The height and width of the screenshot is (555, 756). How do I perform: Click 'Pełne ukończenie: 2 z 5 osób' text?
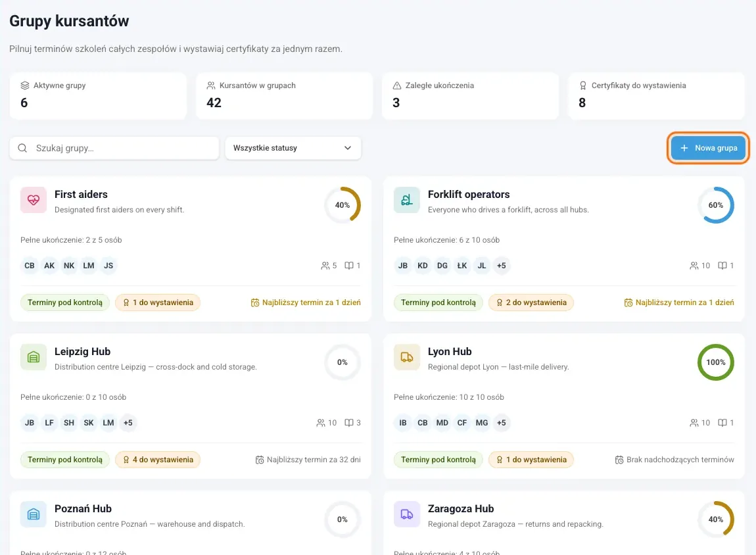71,239
